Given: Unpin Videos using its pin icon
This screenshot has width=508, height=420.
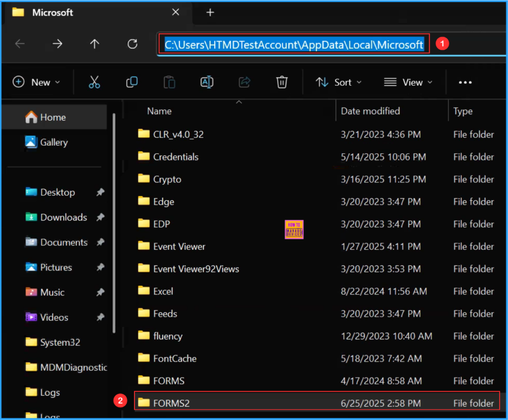Looking at the screenshot, I should [x=100, y=317].
